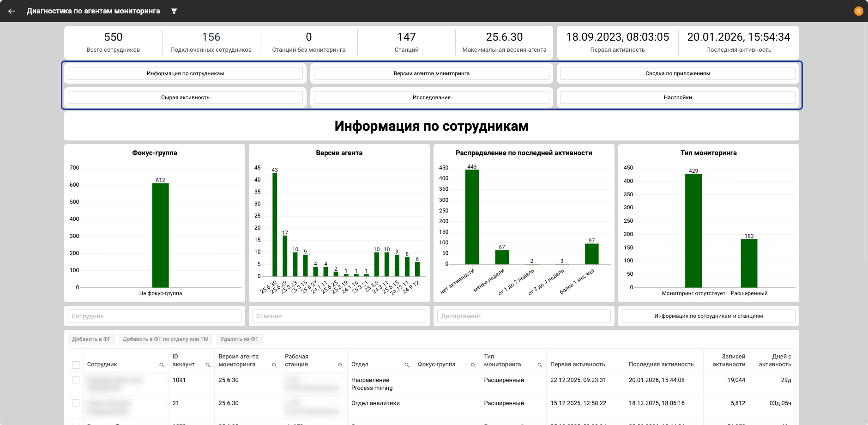868x425 pixels.
Task: Click Первая активность date 18.09.2023 indicator
Action: click(x=617, y=42)
